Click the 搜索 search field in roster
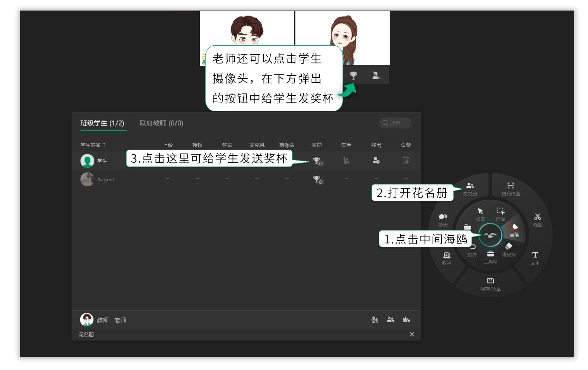 tap(395, 123)
